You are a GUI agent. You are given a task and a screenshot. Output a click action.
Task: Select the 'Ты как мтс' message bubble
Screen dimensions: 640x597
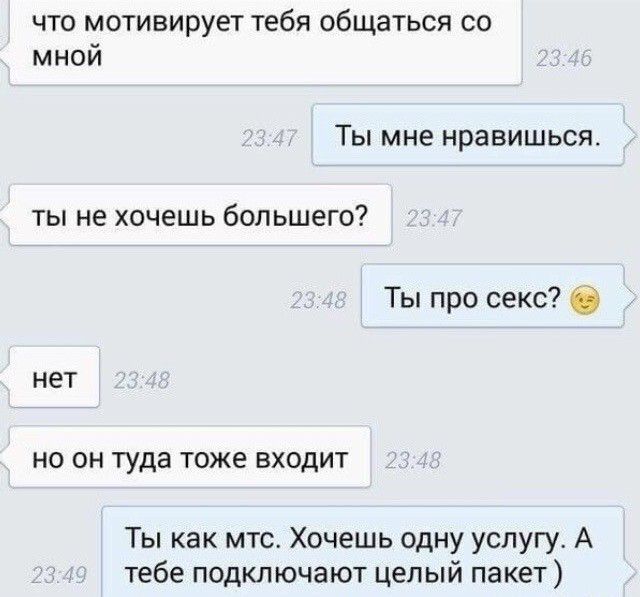(363, 552)
